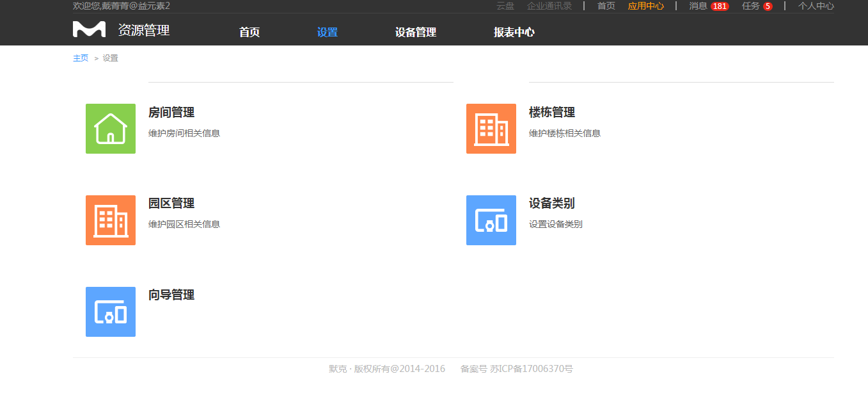Click the description 维护房间相关信息

(x=184, y=133)
